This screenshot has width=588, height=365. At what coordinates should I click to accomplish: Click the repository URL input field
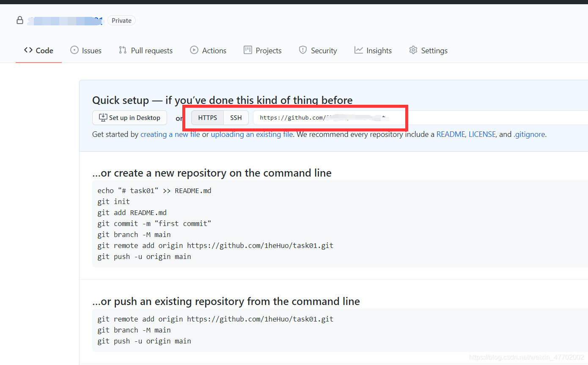420,117
